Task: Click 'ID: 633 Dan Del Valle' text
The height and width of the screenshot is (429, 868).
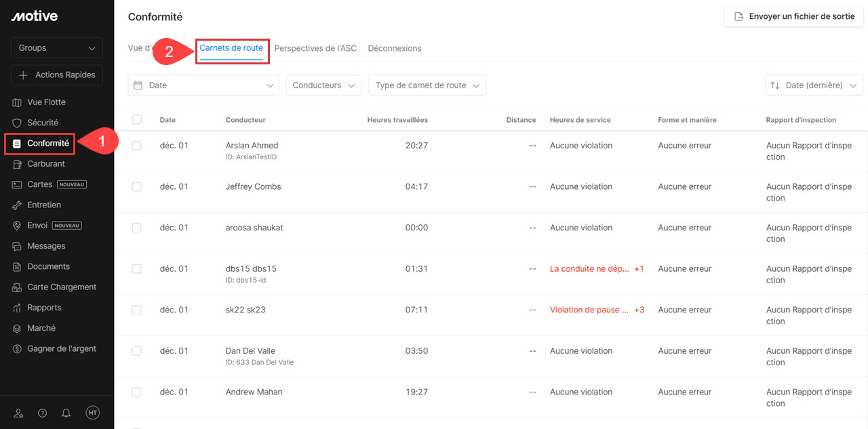Action: tap(260, 363)
